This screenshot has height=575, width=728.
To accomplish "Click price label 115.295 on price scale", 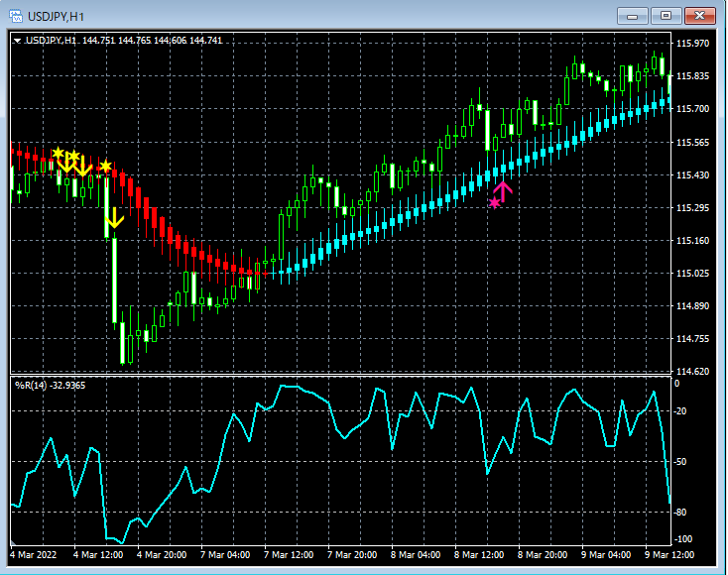I will (x=692, y=207).
